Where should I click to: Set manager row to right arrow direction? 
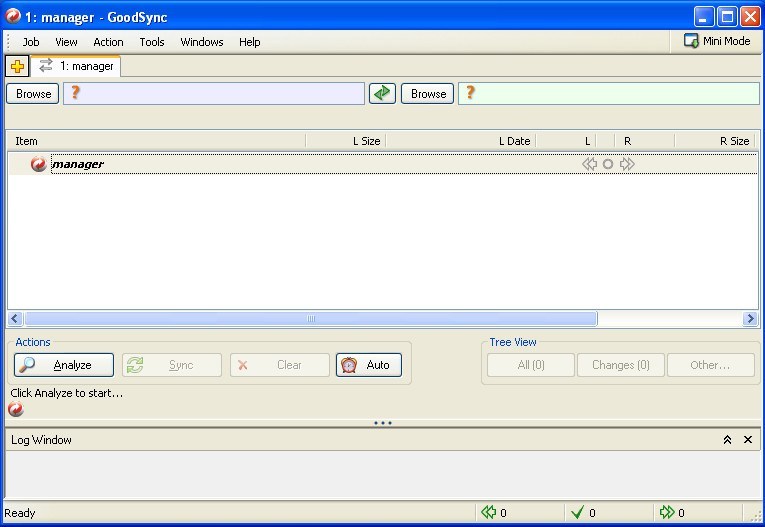[x=627, y=164]
